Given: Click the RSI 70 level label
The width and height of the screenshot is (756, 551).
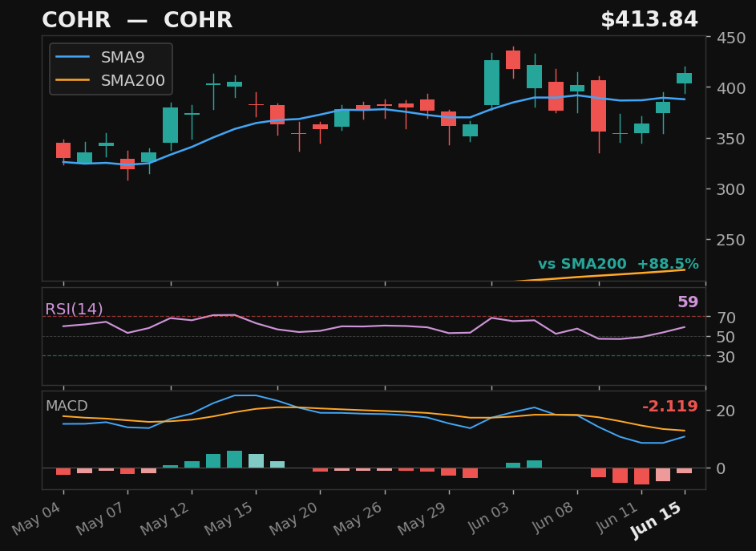Looking at the screenshot, I should click(x=726, y=318).
